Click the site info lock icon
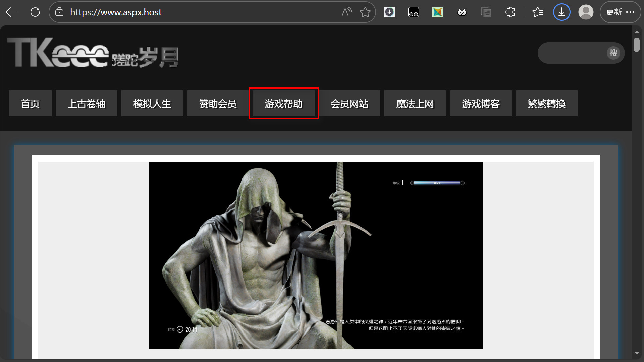The height and width of the screenshot is (362, 644). click(59, 12)
